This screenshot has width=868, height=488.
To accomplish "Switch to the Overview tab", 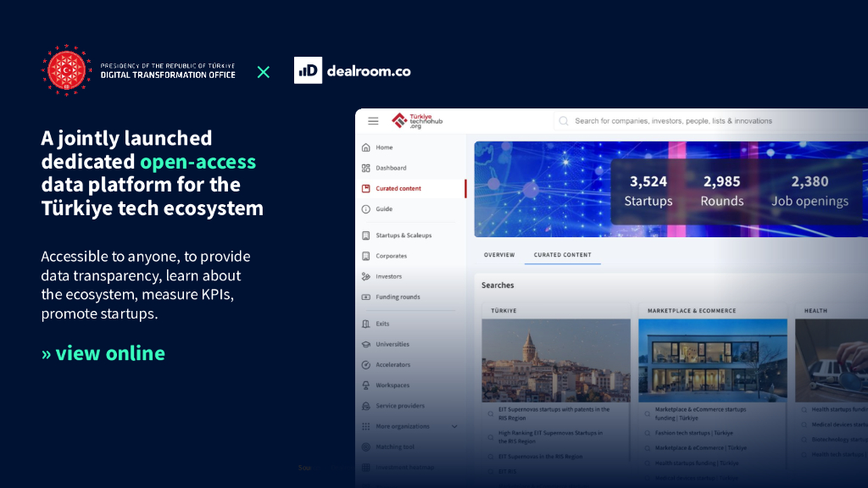I will coord(499,254).
